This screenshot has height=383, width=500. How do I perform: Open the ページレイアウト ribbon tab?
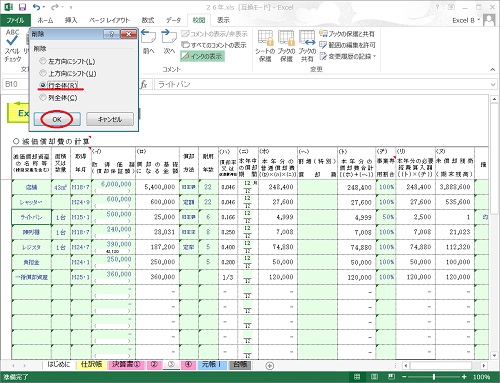pos(110,20)
